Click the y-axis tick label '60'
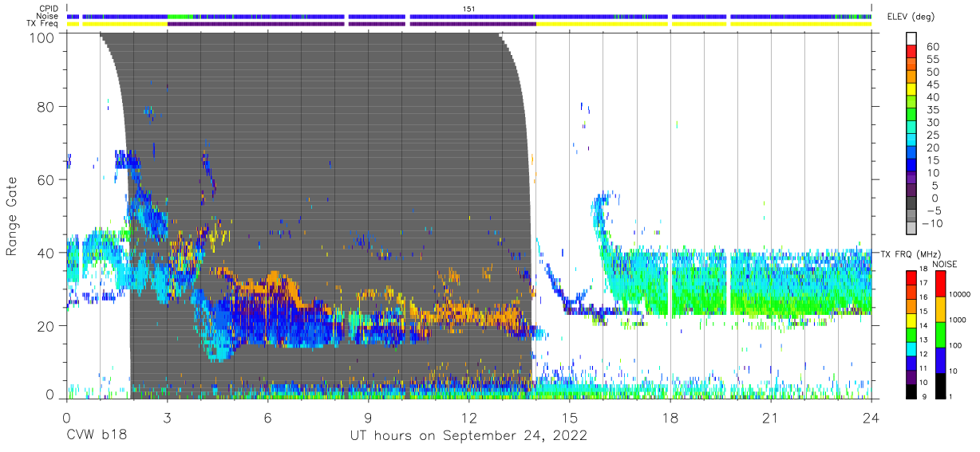Viewport: 980px width, 452px height. click(x=46, y=179)
